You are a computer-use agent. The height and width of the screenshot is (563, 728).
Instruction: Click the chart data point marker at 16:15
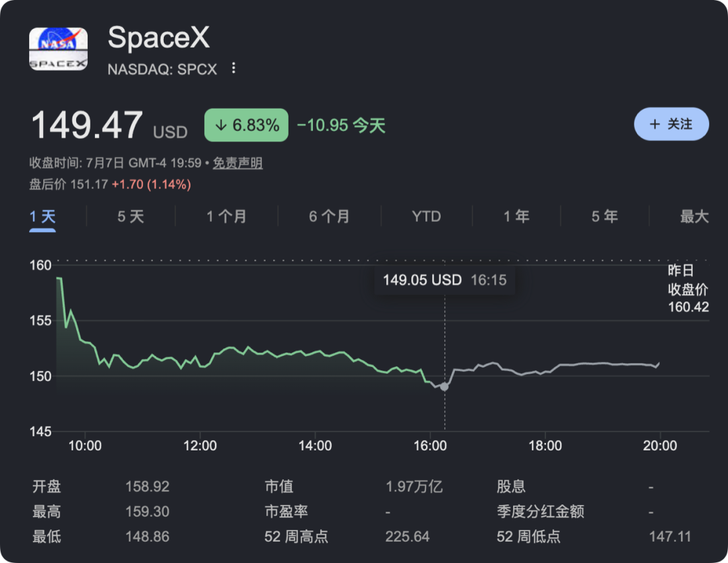(x=444, y=386)
